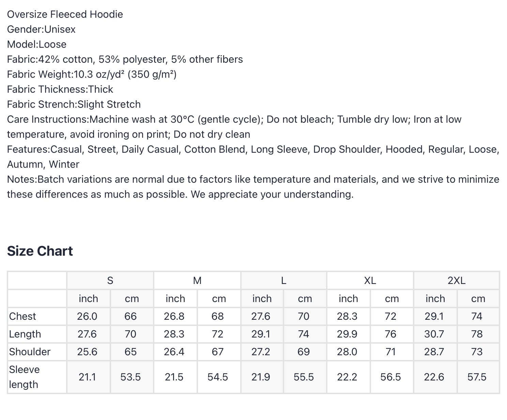Screen dimensions: 507x420
Task: Select the XL size column header
Action: coord(370,281)
